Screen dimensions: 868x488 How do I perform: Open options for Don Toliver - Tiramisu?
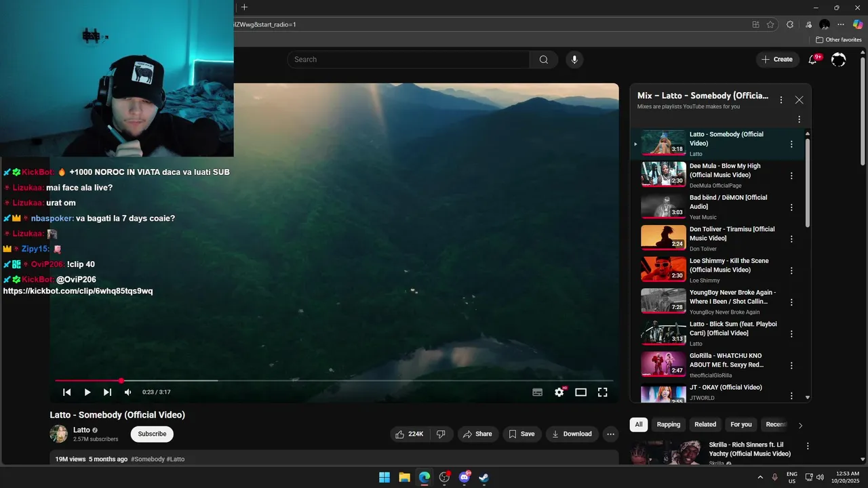tap(791, 239)
